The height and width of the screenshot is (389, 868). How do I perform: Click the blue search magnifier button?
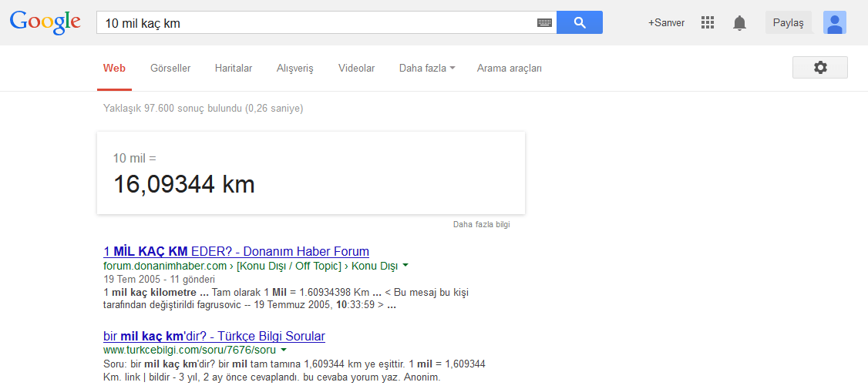coord(580,22)
